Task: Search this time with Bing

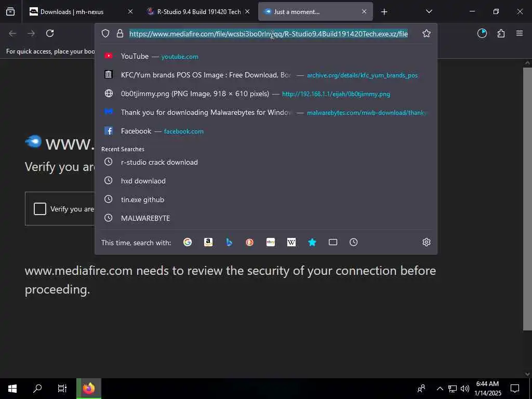Action: 229,242
